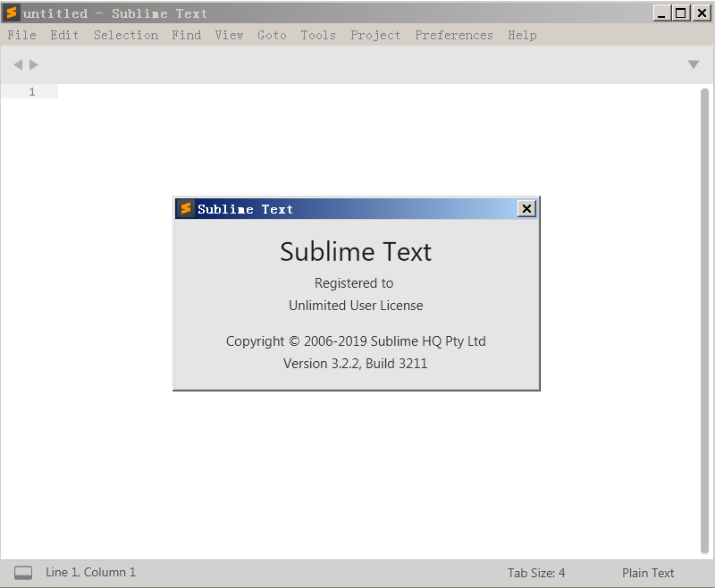Close the Sublime Text about dialog
Screen dimensions: 715x588
[x=526, y=209]
